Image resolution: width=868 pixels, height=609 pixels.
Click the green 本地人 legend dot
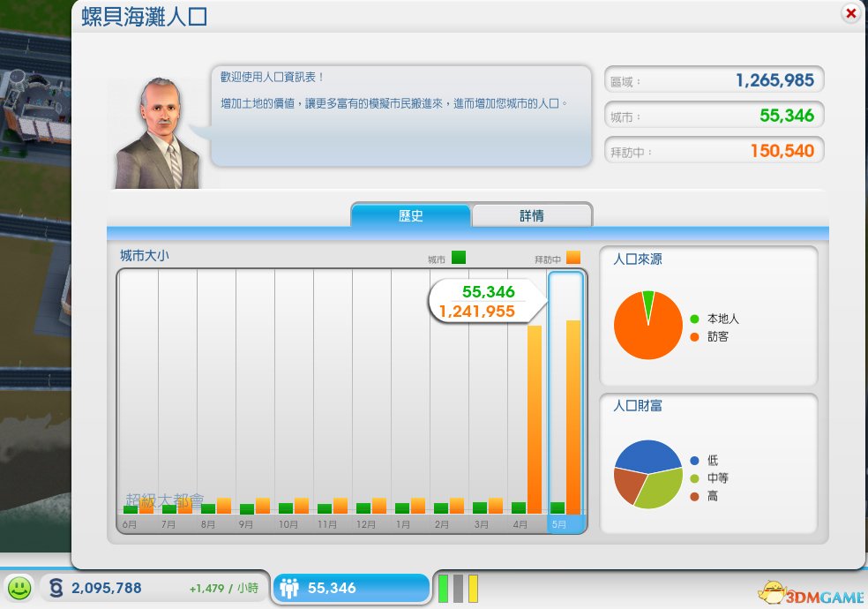tap(695, 319)
